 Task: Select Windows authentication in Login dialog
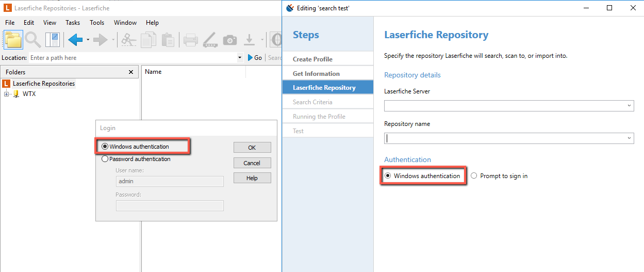105,147
